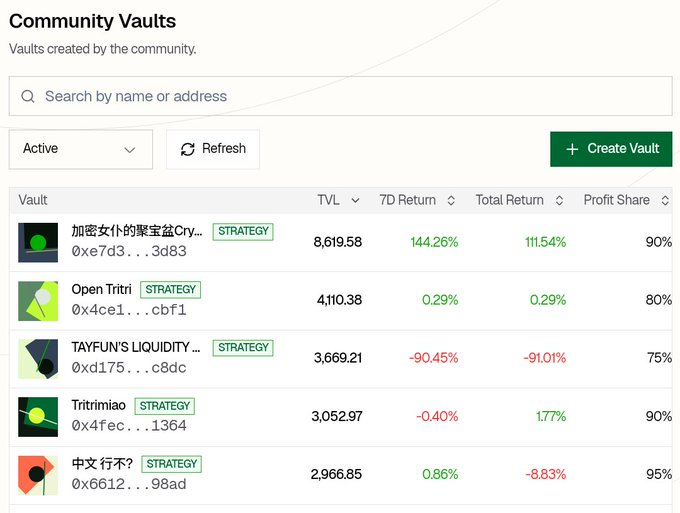The width and height of the screenshot is (680, 513).
Task: Click the Create Vault button
Action: 611,149
